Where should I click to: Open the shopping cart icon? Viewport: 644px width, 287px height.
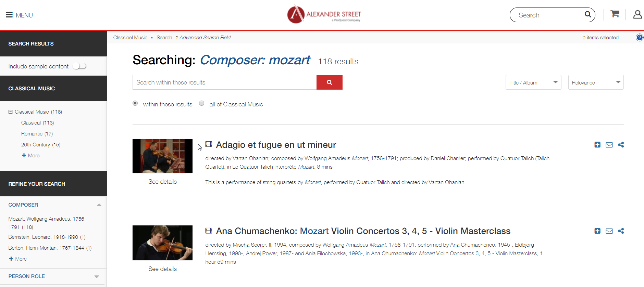[615, 14]
